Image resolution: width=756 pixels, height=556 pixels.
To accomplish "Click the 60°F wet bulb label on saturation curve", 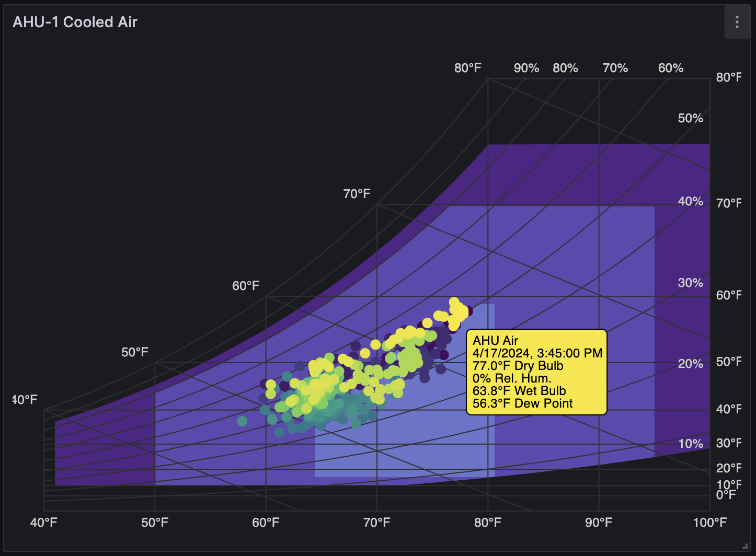I will [246, 286].
